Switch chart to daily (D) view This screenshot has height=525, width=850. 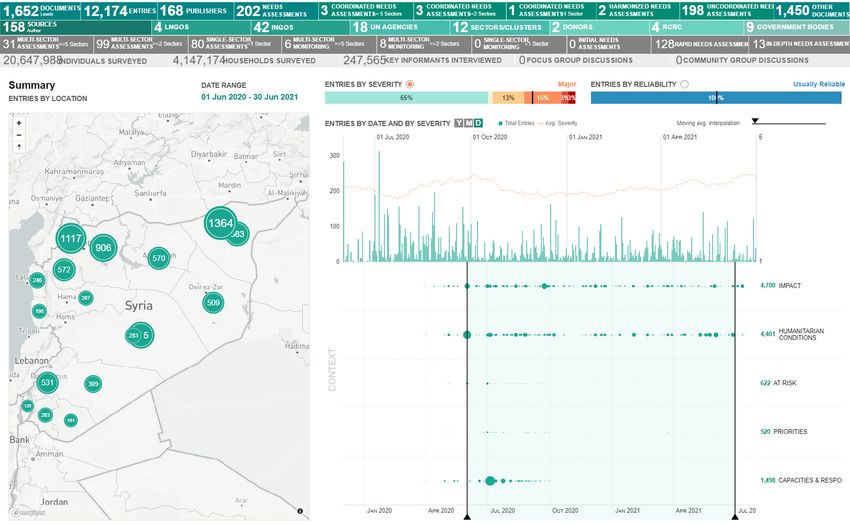coord(479,123)
